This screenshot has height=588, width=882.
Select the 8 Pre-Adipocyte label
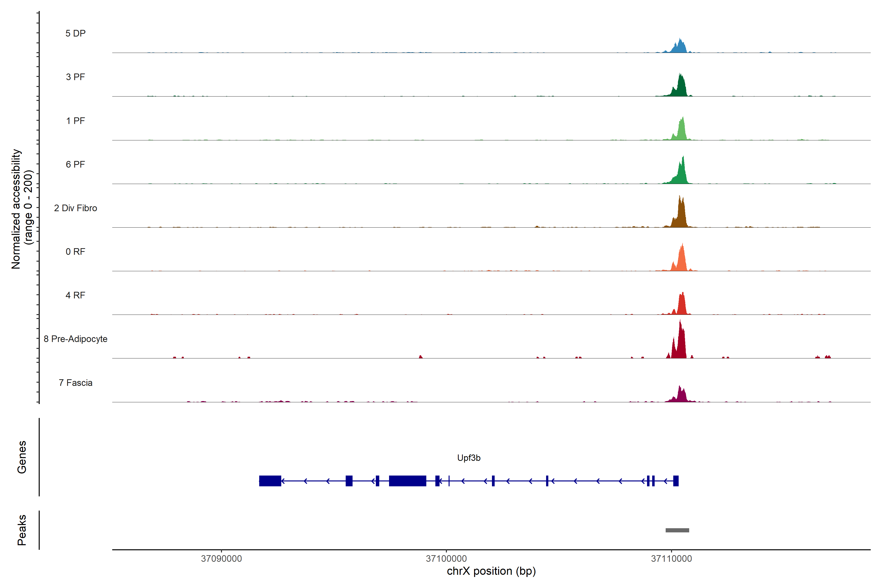pos(75,339)
